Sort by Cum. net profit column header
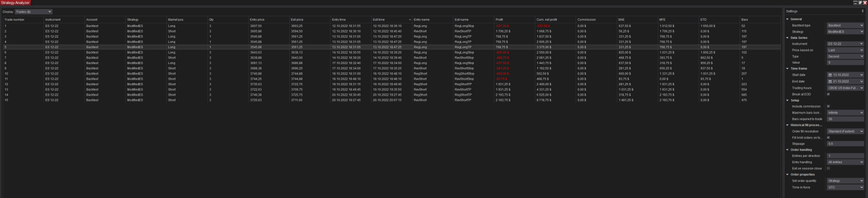 [555, 20]
